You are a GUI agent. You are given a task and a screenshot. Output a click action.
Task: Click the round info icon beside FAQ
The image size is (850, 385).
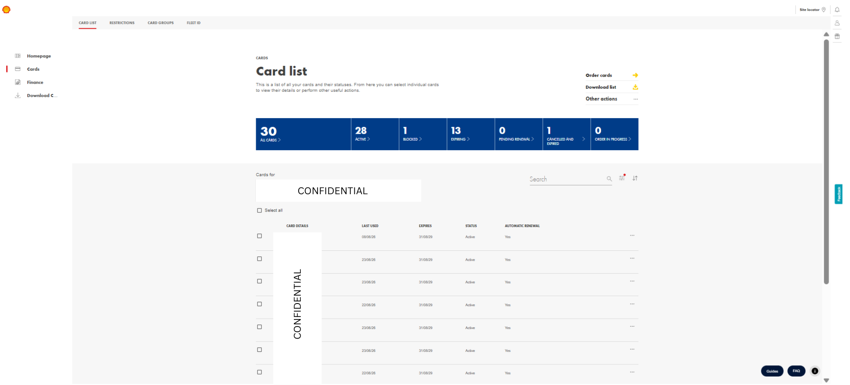(x=815, y=371)
